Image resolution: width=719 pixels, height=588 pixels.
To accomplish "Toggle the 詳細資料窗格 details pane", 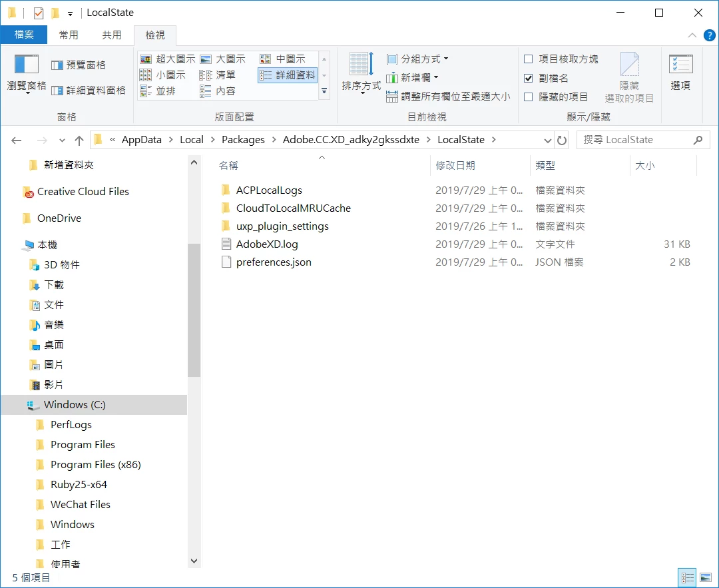I will point(88,91).
